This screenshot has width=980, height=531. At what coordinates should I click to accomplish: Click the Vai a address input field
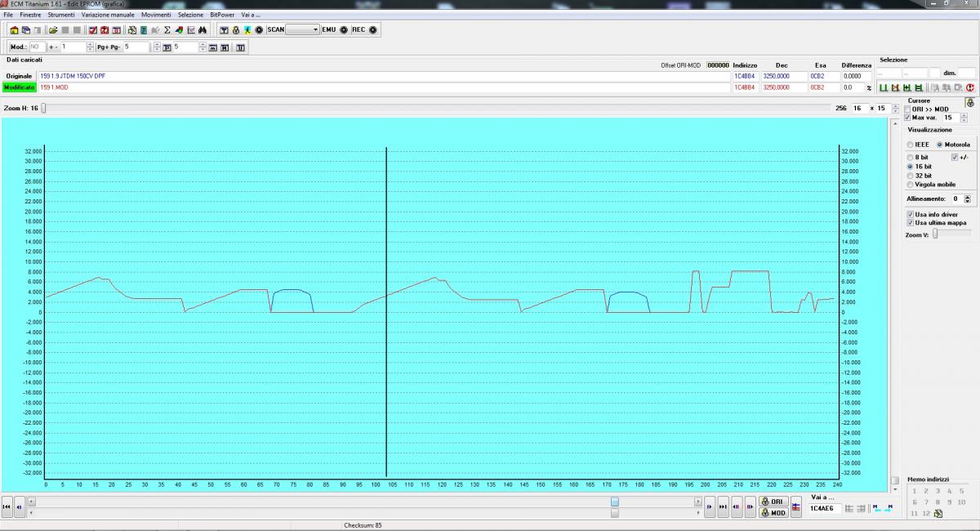point(824,508)
